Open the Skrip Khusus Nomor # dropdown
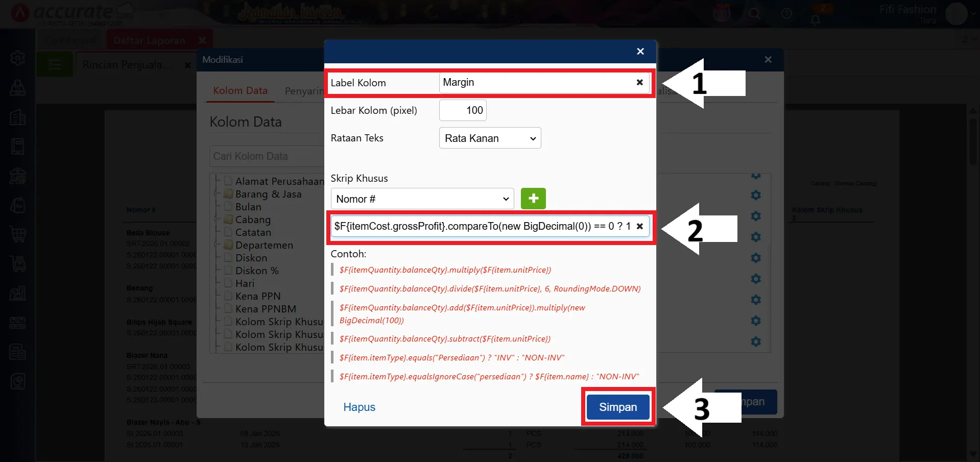The width and height of the screenshot is (980, 462). (422, 199)
